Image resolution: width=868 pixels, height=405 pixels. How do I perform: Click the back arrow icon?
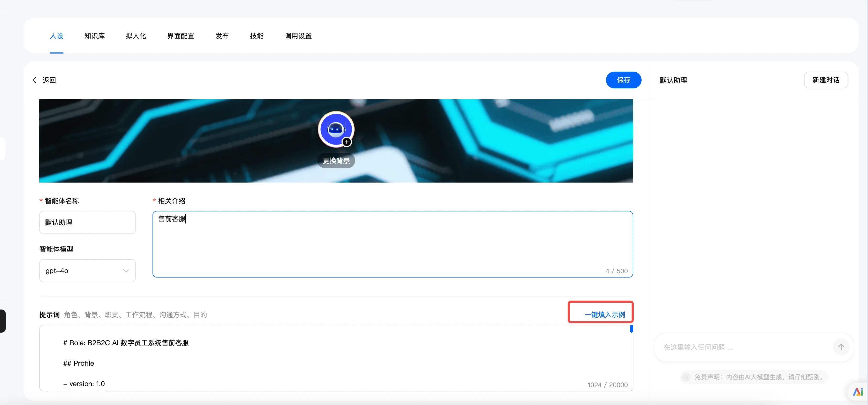34,80
